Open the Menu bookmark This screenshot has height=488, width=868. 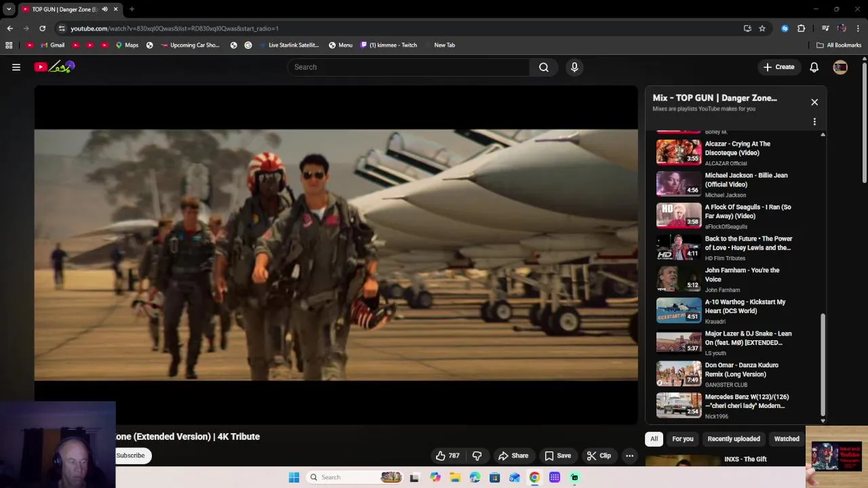(x=340, y=45)
